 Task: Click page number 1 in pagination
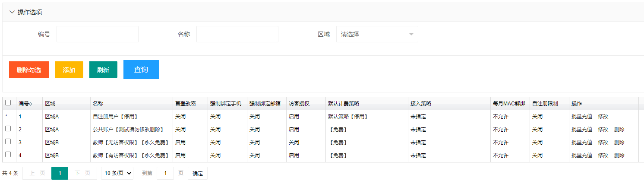click(x=60, y=173)
